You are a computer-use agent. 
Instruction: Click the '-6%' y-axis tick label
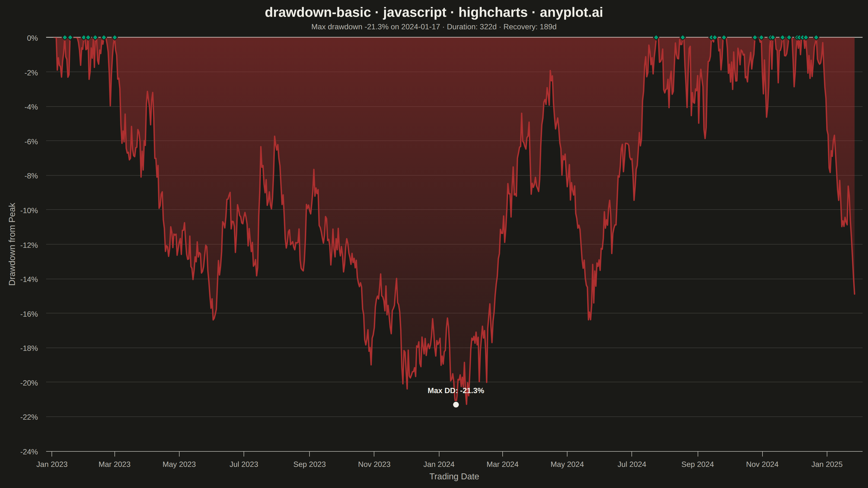[x=31, y=142]
